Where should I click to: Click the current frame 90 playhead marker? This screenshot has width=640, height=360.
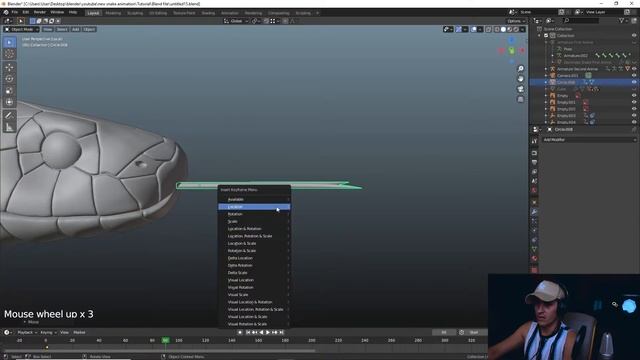[165, 340]
